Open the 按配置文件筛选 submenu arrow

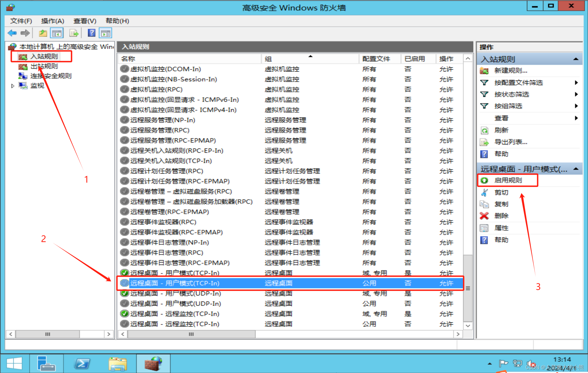tap(576, 83)
